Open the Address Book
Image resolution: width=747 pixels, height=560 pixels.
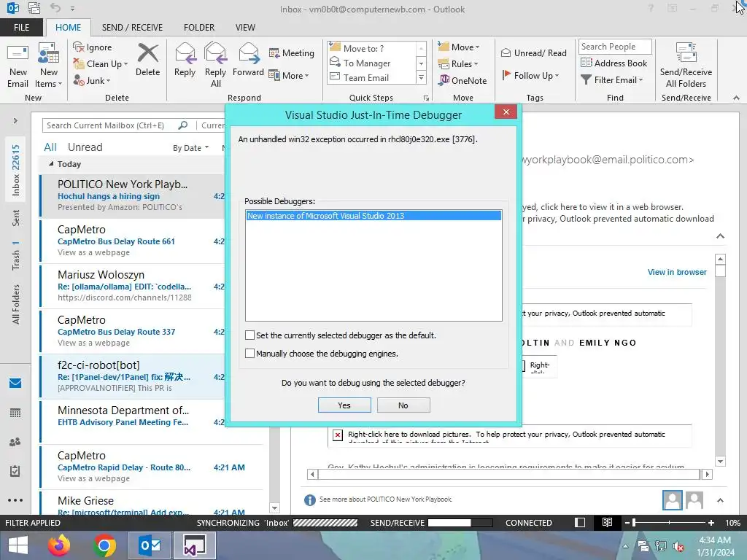coord(614,63)
